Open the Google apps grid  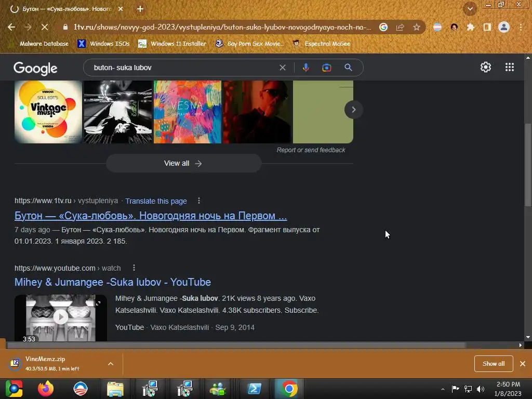point(510,67)
